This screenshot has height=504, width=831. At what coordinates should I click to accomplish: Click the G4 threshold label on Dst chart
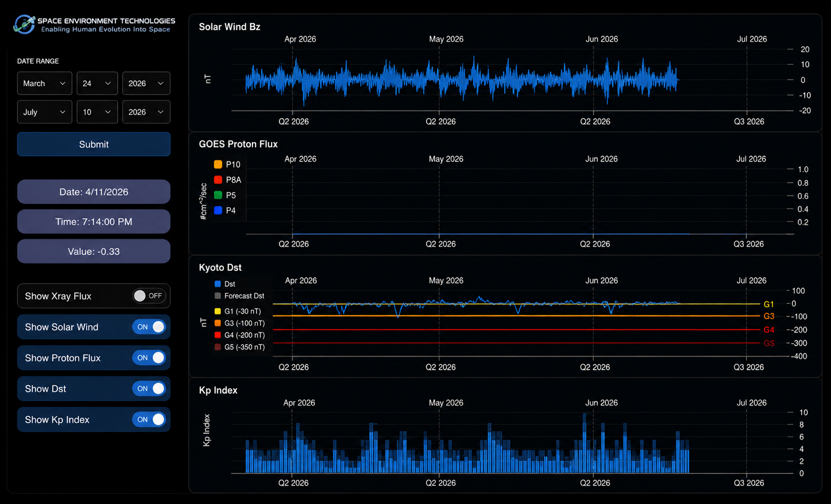click(x=769, y=330)
